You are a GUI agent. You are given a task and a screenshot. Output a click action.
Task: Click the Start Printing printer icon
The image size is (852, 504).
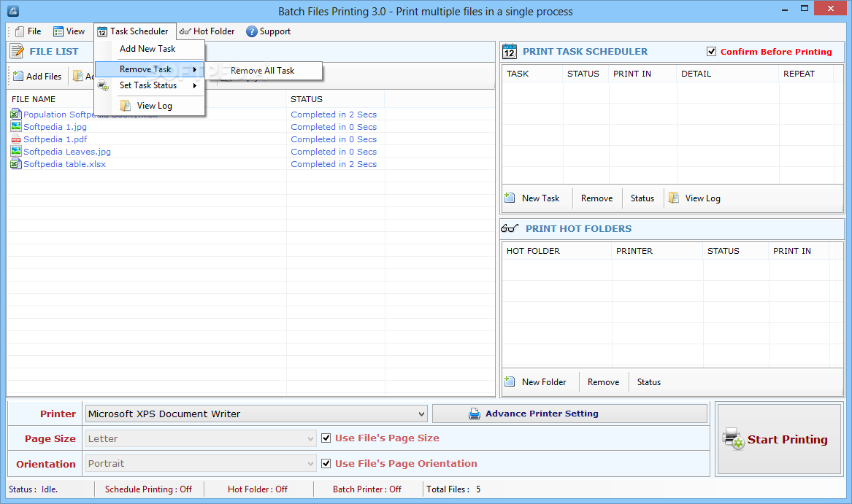click(x=734, y=439)
